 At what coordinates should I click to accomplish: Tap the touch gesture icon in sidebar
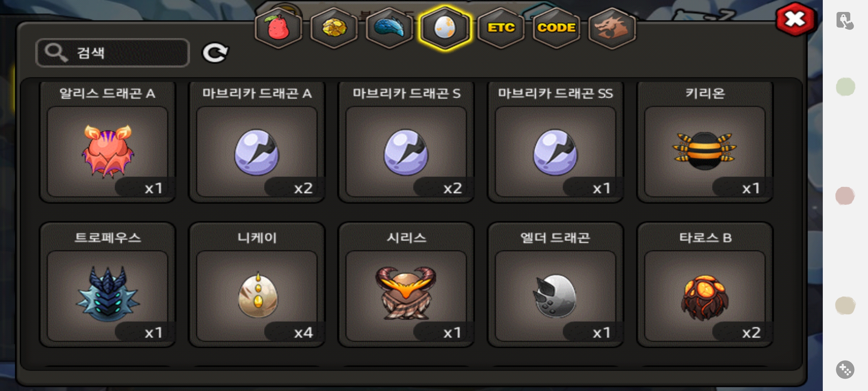(x=845, y=20)
